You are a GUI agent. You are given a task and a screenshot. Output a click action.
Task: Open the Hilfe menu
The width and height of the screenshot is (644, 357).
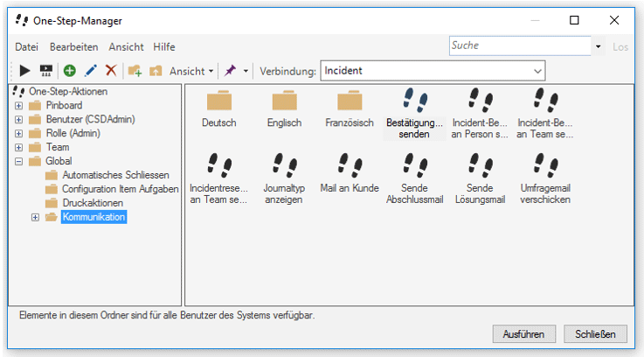point(164,47)
